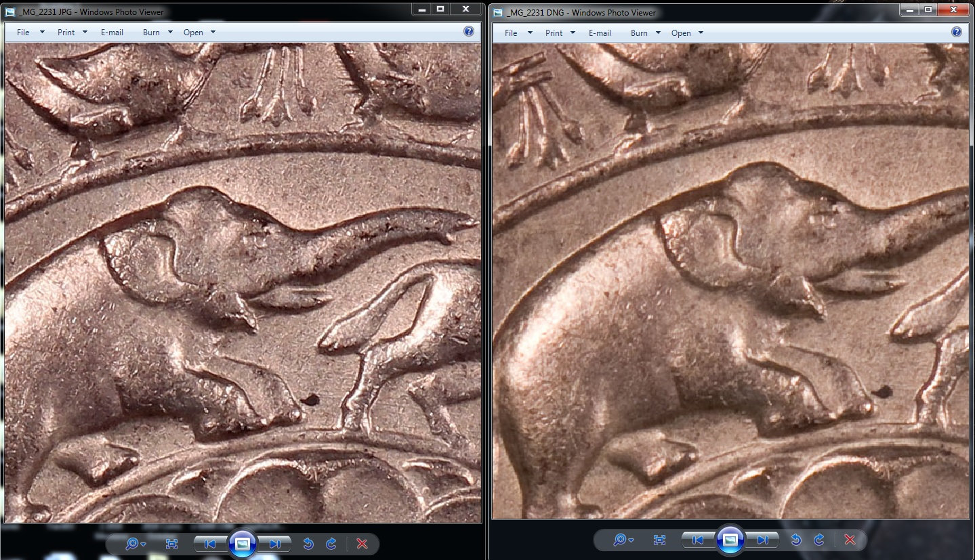Delete image with red X in JPG window
975x560 pixels.
(362, 543)
